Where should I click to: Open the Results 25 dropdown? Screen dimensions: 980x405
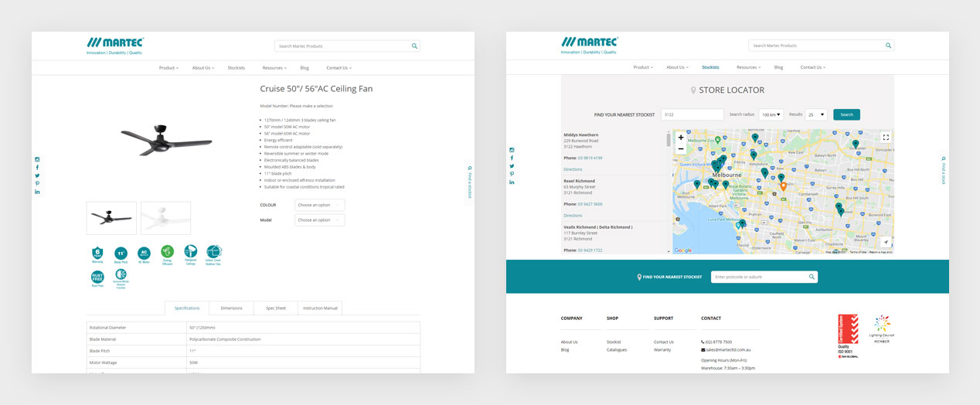[x=816, y=114]
